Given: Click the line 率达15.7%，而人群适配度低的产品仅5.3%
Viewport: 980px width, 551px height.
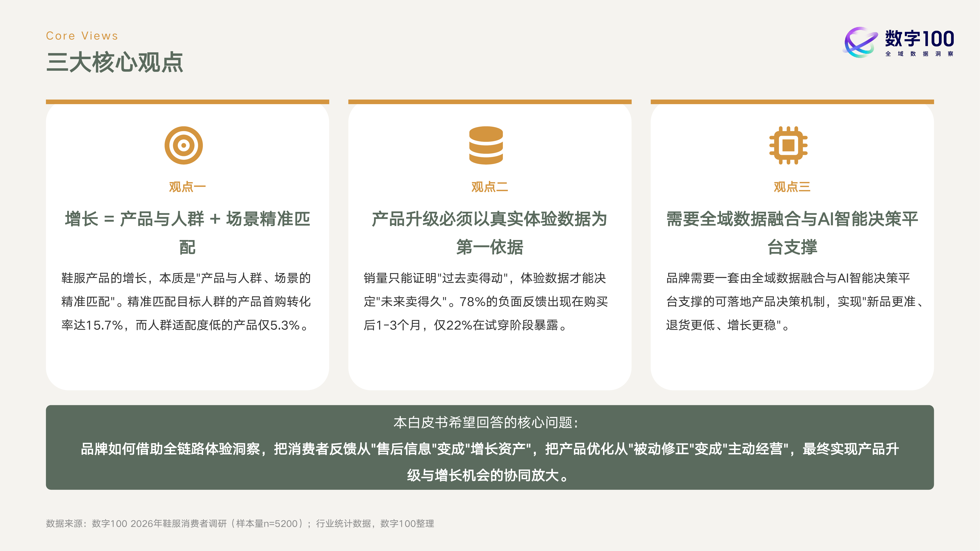Looking at the screenshot, I should pos(185,325).
